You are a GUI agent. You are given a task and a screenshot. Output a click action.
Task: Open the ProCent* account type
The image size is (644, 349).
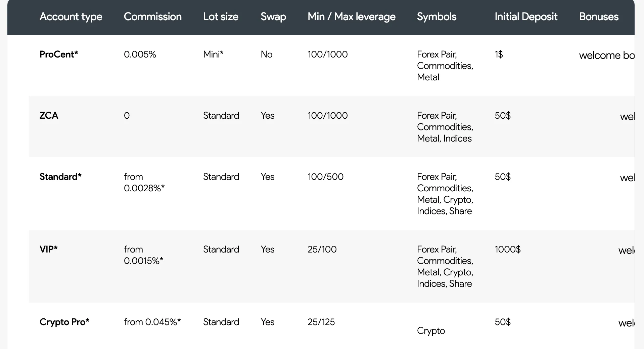coord(59,54)
